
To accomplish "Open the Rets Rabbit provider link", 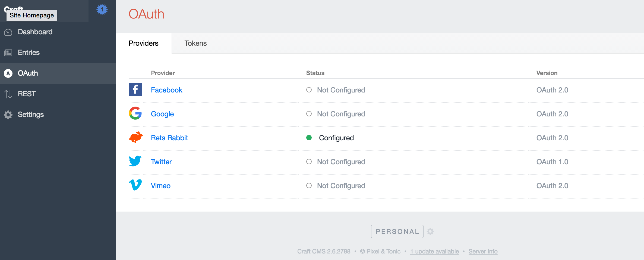I will point(169,138).
